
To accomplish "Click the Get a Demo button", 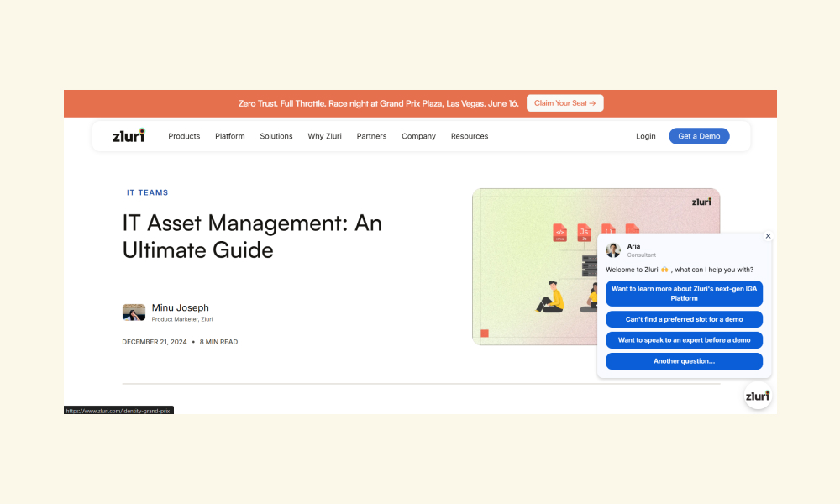I will pos(699,136).
